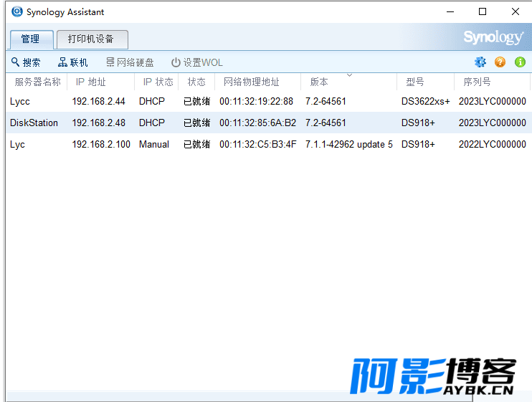Select the Lyc server row

(x=269, y=145)
